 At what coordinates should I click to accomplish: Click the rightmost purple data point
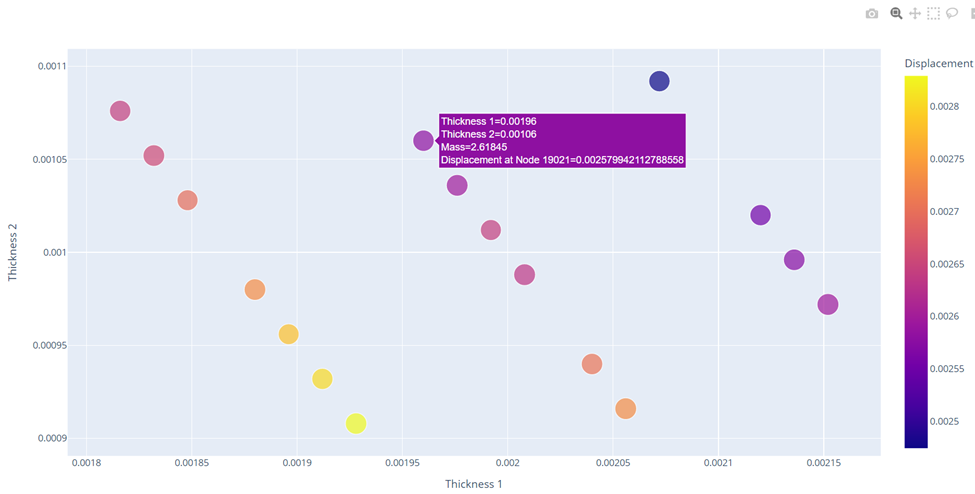click(x=827, y=305)
